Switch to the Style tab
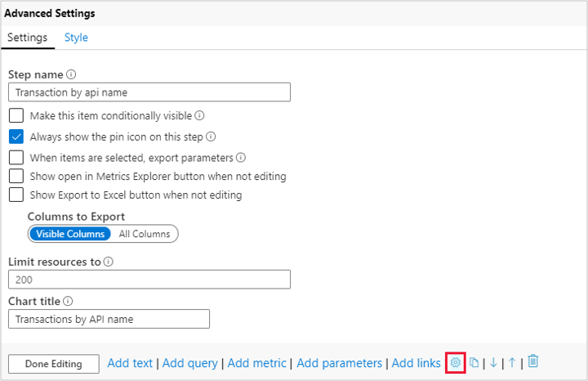Viewport: 588px width, 381px height. [76, 38]
